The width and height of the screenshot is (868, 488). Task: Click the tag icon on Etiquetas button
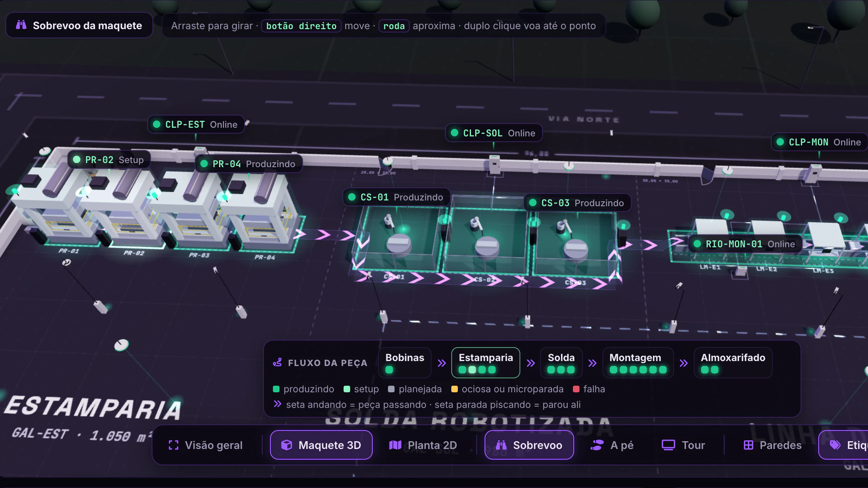coord(835,445)
